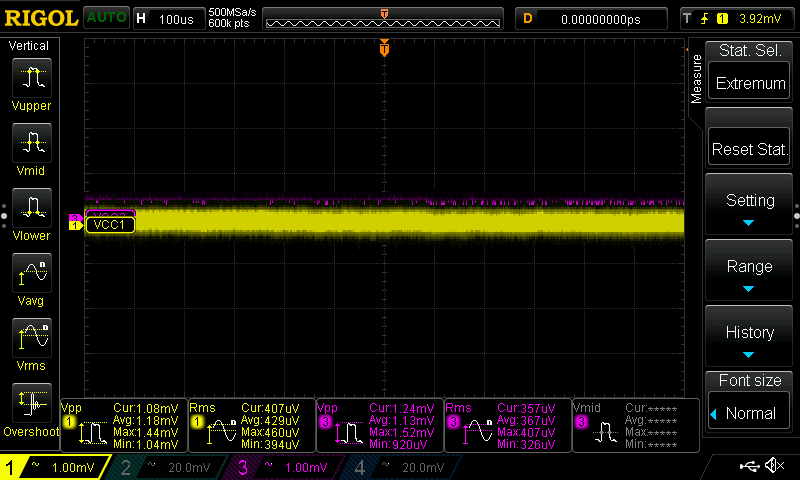Select the Vlower measurement icon
Image resolution: width=800 pixels, height=480 pixels.
tap(32, 208)
